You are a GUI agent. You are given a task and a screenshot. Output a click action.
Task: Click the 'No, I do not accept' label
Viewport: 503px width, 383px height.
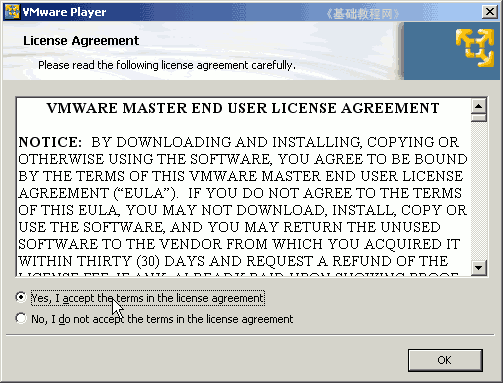pos(162,319)
